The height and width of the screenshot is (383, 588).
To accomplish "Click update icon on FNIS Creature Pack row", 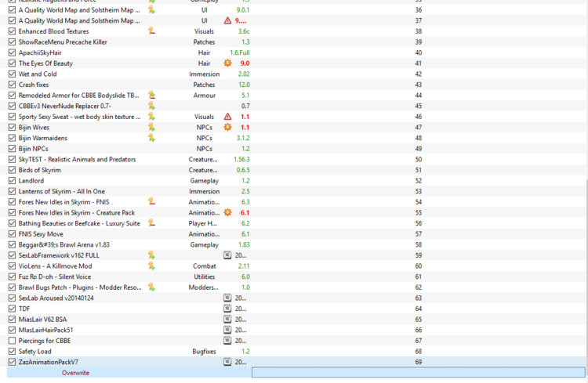I will 227,212.
